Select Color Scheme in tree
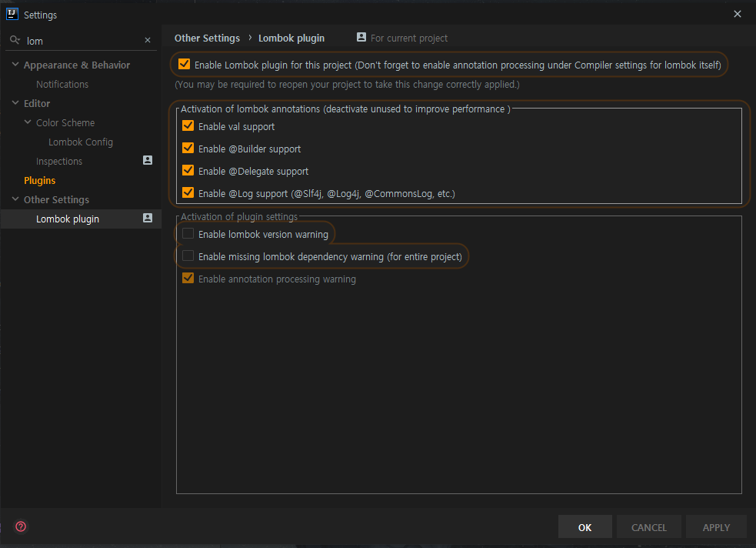This screenshot has height=548, width=756. tap(65, 122)
